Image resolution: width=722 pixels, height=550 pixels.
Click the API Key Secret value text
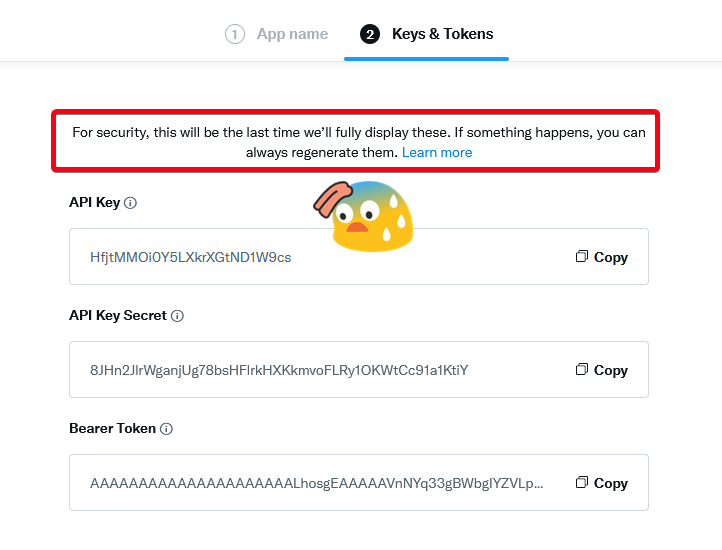point(279,370)
